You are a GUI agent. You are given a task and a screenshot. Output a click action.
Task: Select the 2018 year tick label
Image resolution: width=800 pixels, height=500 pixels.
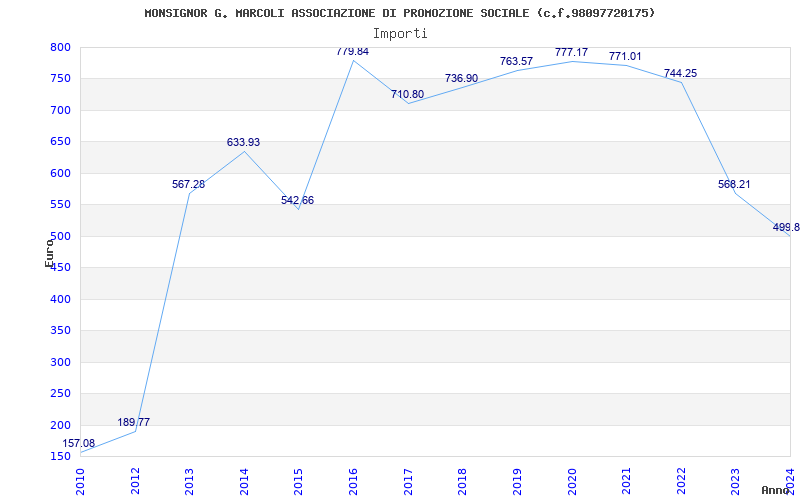tap(462, 481)
